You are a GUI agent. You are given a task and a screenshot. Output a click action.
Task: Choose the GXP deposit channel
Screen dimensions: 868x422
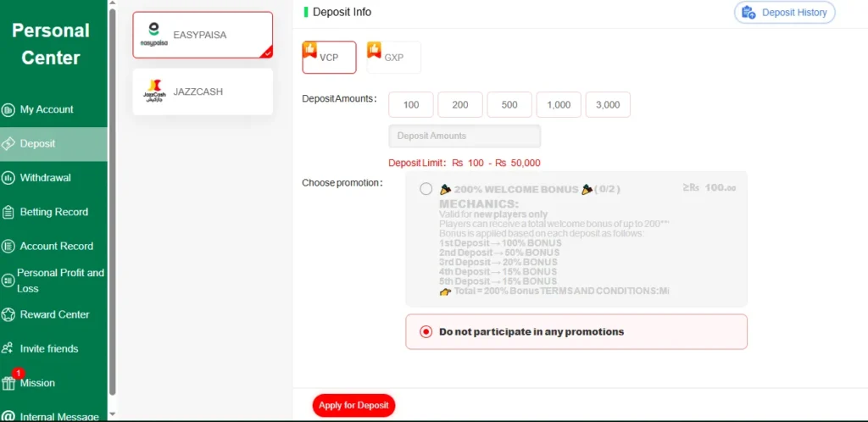(394, 57)
